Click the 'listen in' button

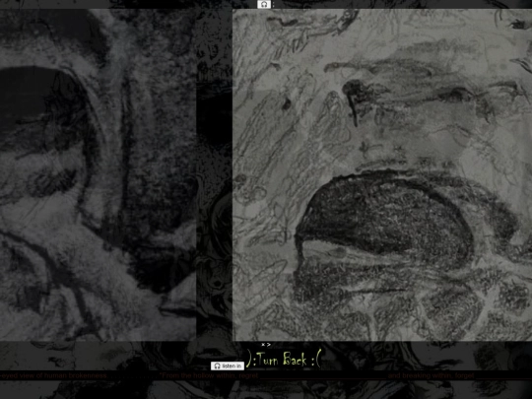(228, 366)
